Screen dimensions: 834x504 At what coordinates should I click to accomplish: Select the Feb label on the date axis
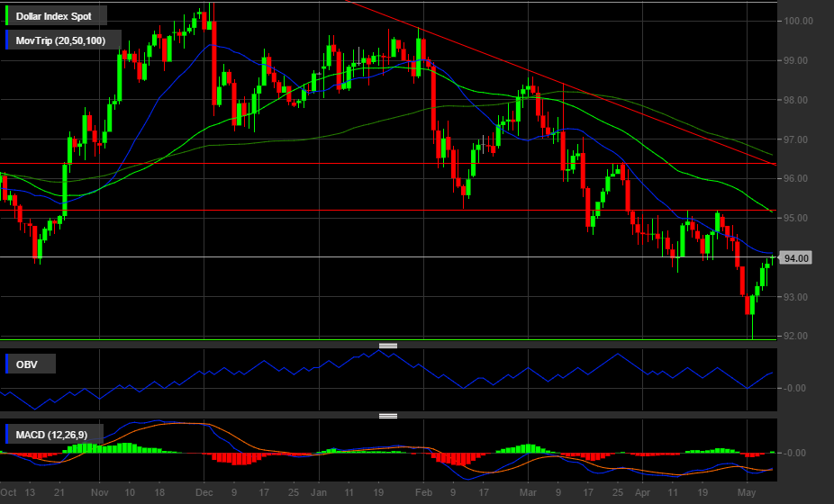click(x=423, y=494)
